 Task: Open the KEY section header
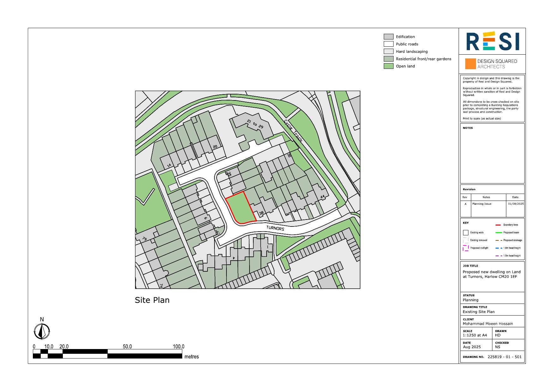point(465,222)
